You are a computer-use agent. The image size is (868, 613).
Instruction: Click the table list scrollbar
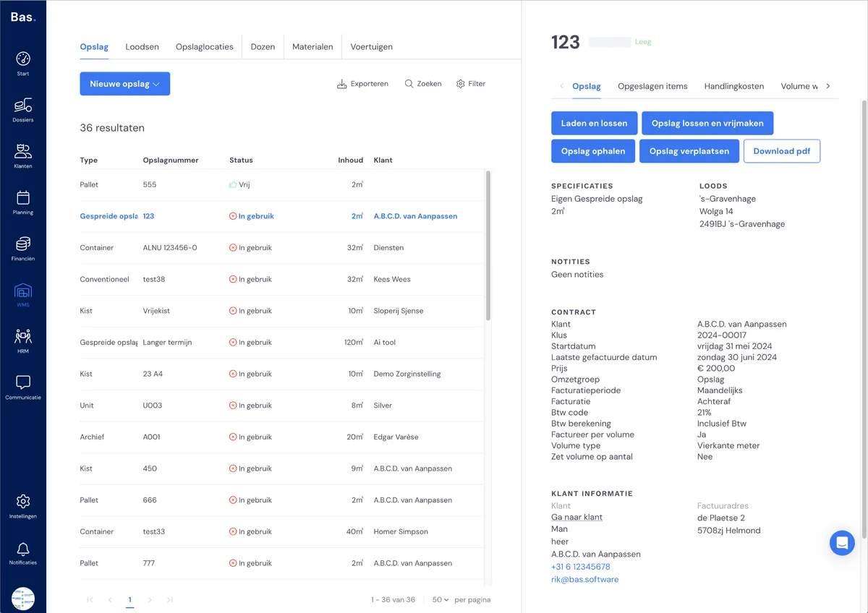[x=488, y=246]
